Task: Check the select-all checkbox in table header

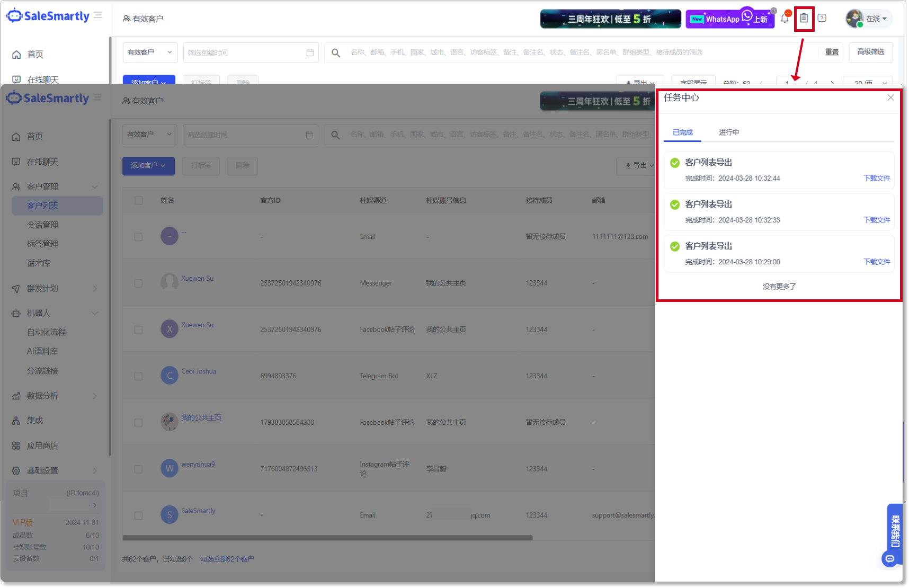Action: point(139,201)
